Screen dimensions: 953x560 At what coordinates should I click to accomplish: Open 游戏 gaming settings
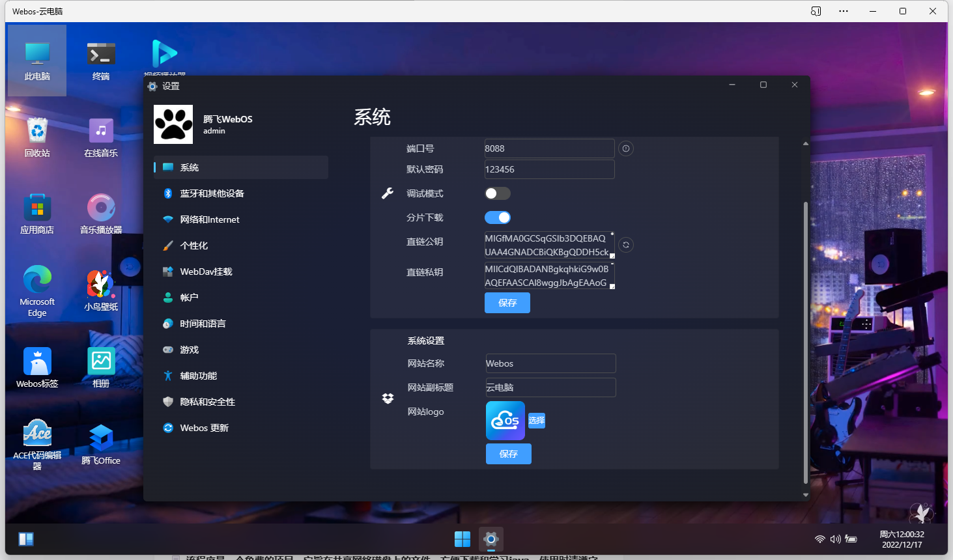tap(241, 350)
